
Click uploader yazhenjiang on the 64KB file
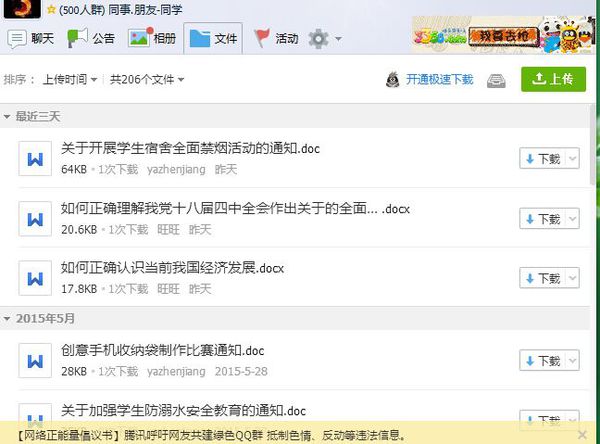click(x=176, y=169)
